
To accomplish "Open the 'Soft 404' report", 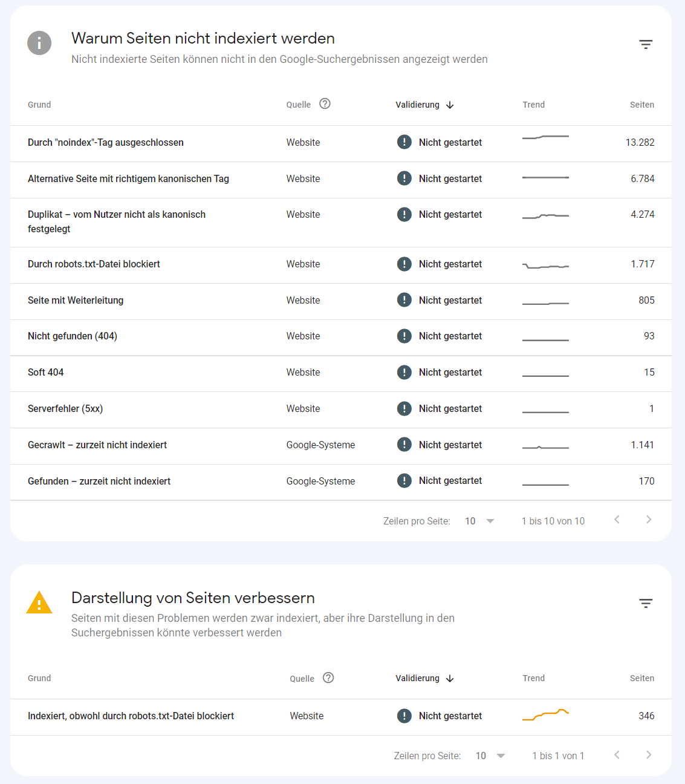I will tap(46, 372).
